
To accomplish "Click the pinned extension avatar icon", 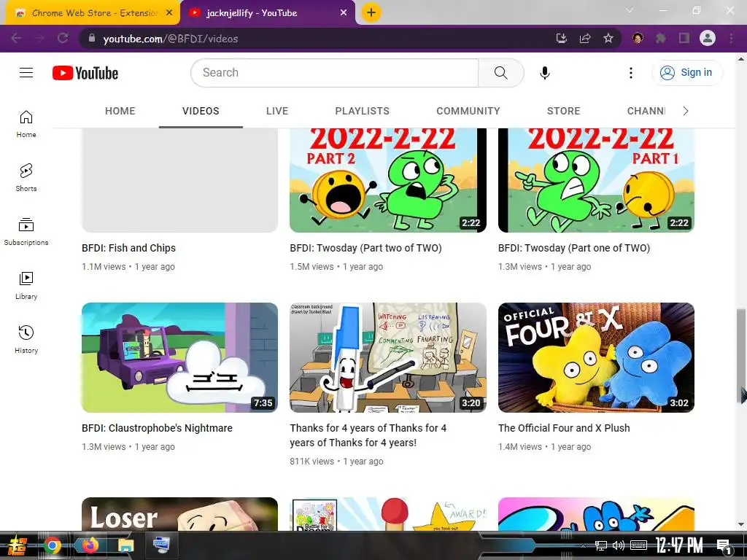I will coord(638,38).
